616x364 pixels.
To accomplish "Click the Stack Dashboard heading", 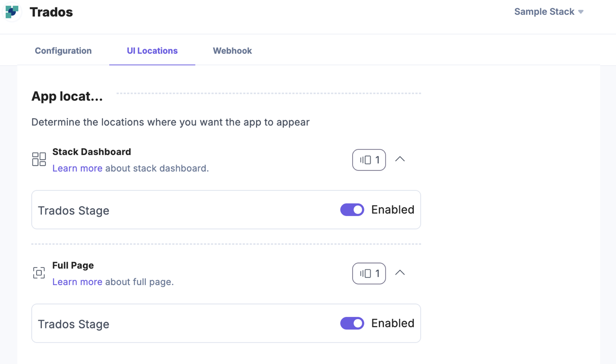I will click(x=91, y=152).
